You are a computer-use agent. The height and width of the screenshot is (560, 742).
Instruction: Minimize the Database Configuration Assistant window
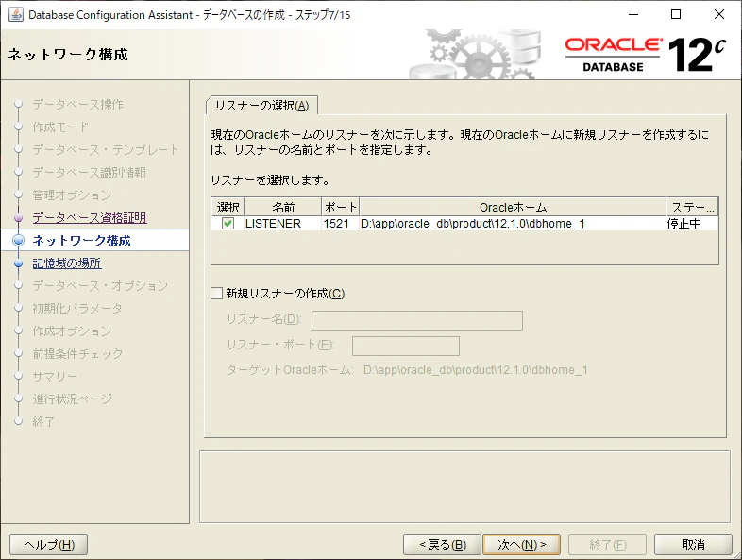tap(633, 15)
